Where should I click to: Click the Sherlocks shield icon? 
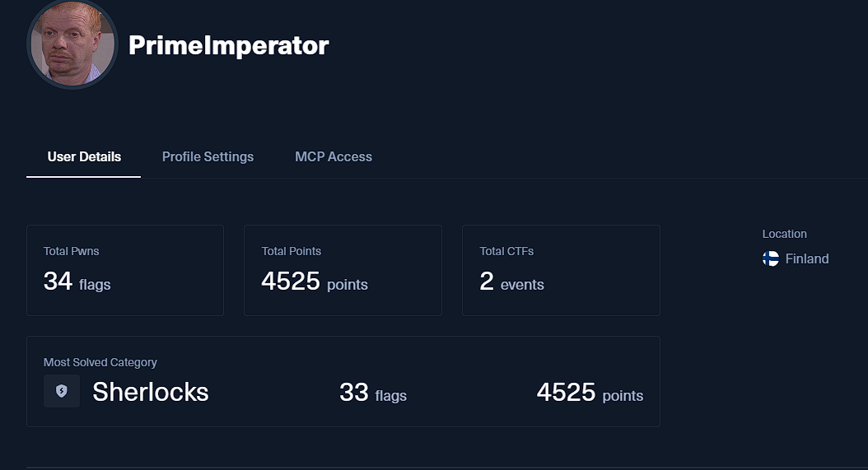point(62,391)
